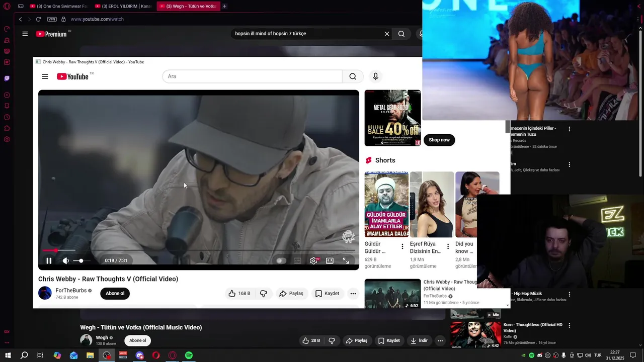Focus the 'Ara' search field

252,76
